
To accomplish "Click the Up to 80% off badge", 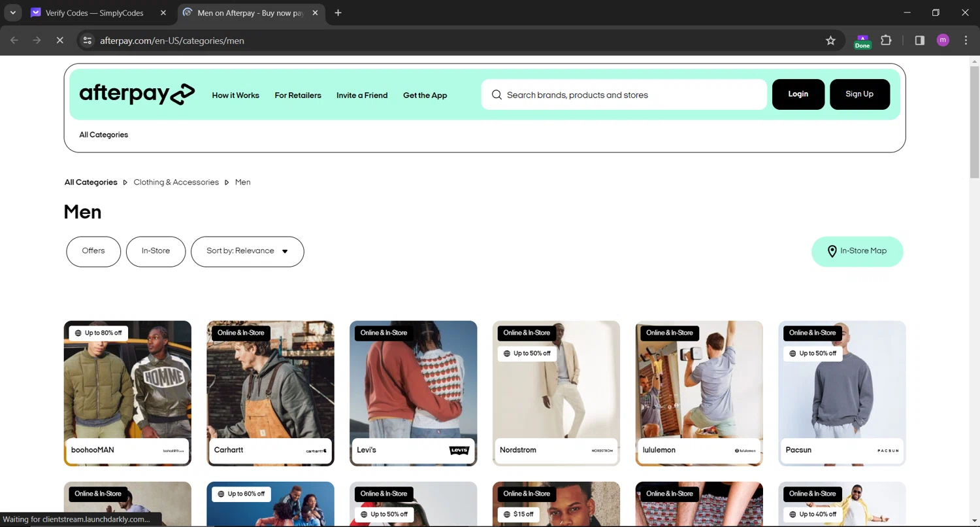I will click(x=98, y=333).
